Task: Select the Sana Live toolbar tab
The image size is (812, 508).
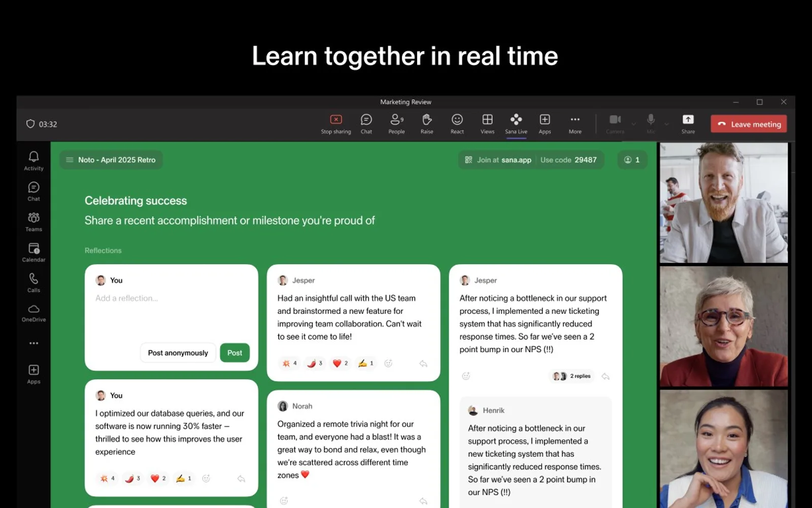Action: tap(516, 124)
